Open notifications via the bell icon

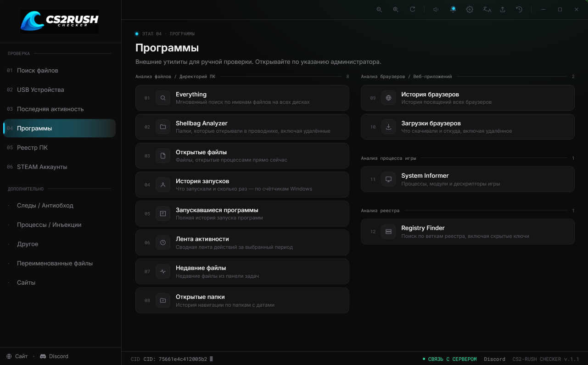[x=453, y=9]
